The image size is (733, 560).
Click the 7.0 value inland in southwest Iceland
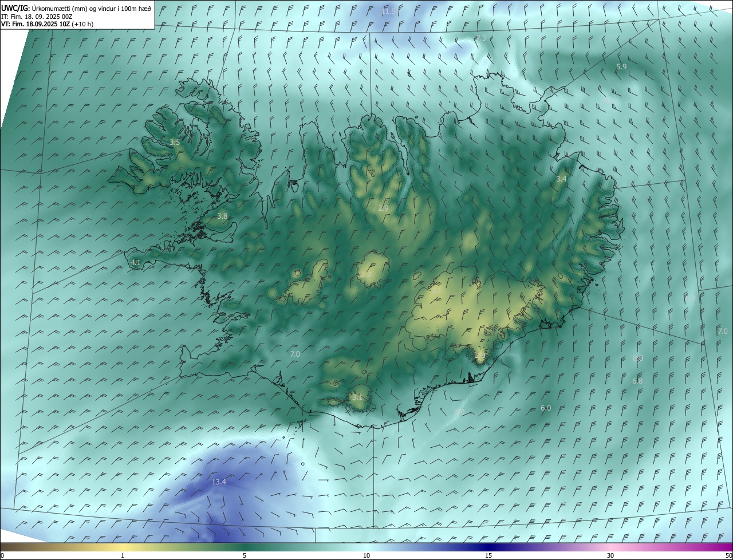pyautogui.click(x=295, y=354)
